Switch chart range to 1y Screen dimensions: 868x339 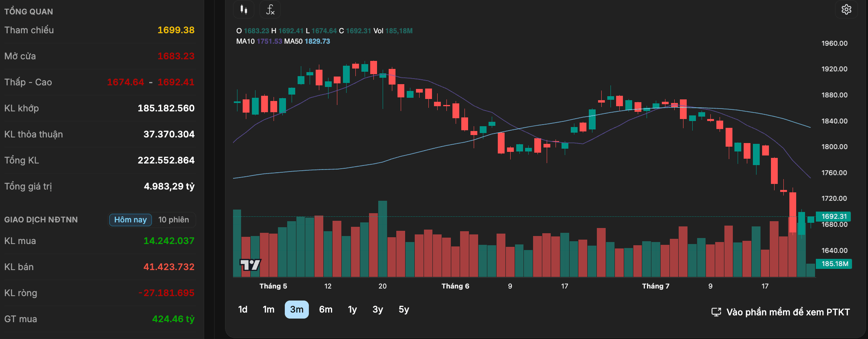pos(352,309)
